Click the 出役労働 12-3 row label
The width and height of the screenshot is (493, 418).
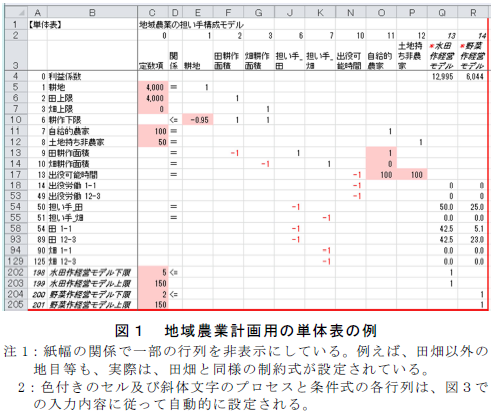coord(75,196)
